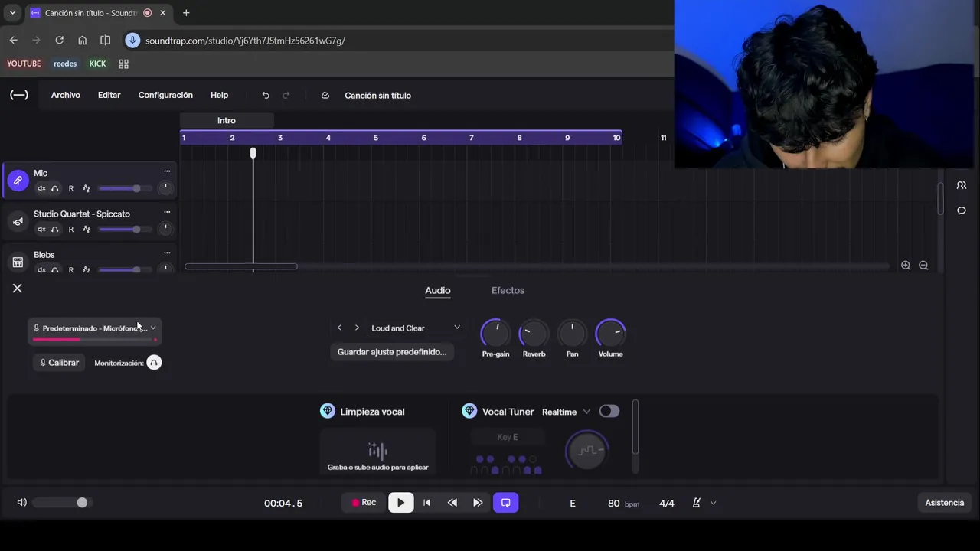The width and height of the screenshot is (980, 551).
Task: Click Guardar ajuste predefinido button
Action: click(392, 352)
